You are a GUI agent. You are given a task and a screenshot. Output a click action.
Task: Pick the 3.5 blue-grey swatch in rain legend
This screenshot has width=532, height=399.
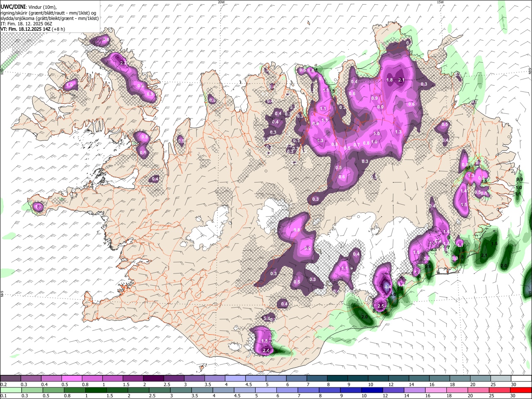(x=202, y=390)
